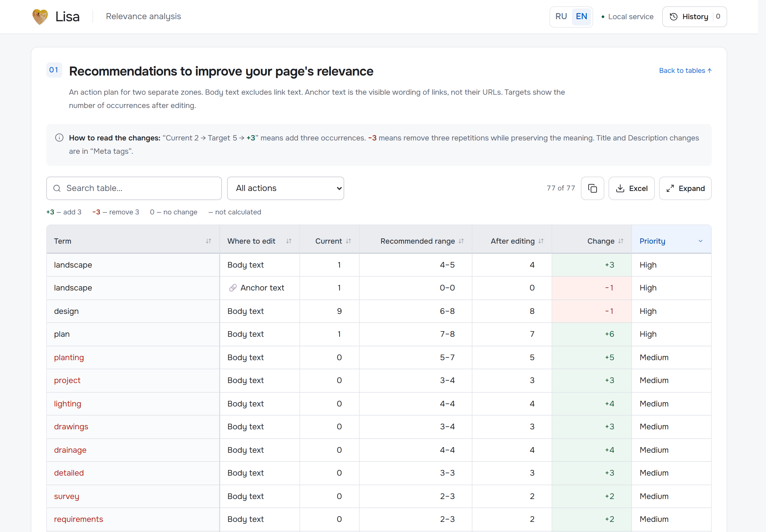This screenshot has height=532, width=766.
Task: Expand the table to full view
Action: pyautogui.click(x=685, y=188)
